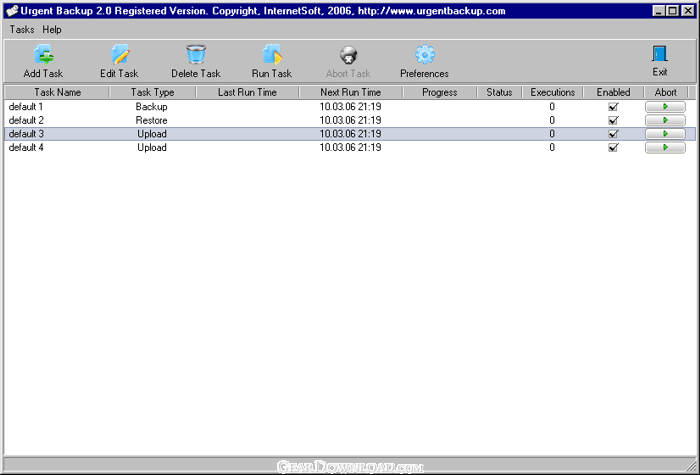Open the Help menu
This screenshot has width=700, height=475.
tap(52, 29)
